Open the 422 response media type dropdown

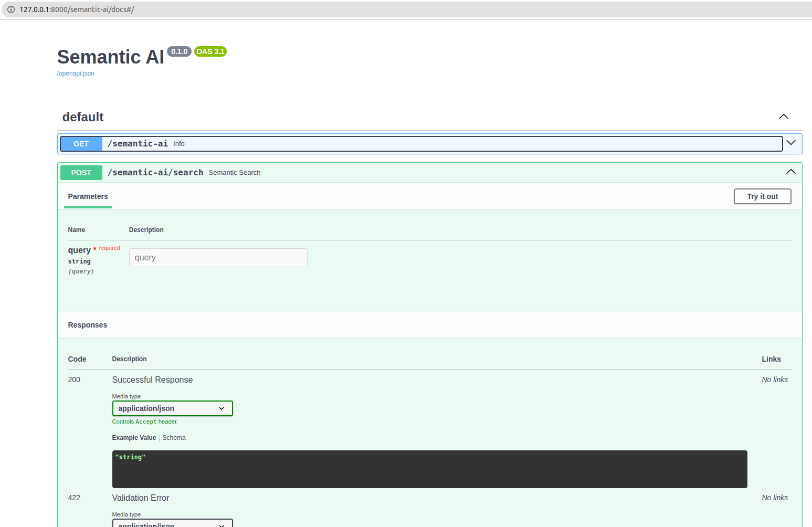[x=172, y=524]
